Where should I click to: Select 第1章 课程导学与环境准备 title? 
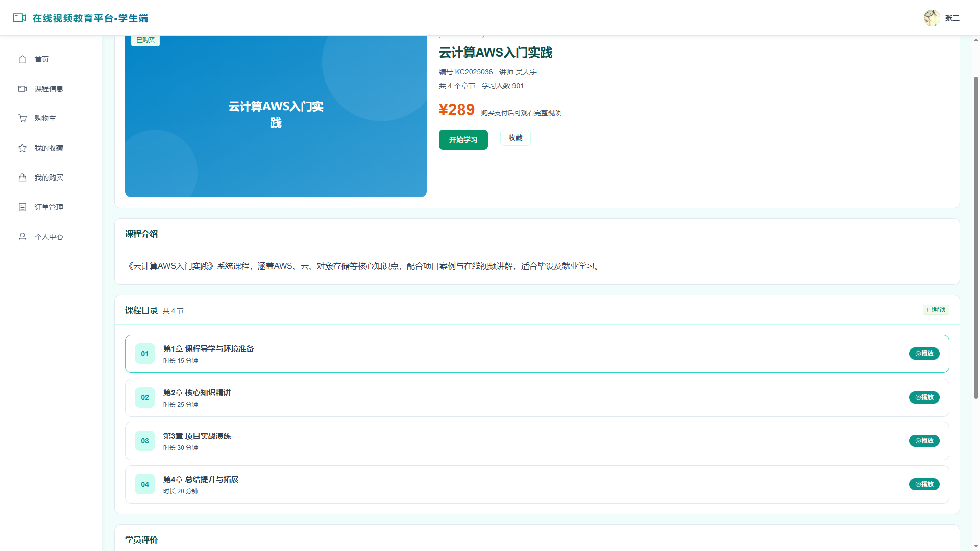click(x=208, y=349)
